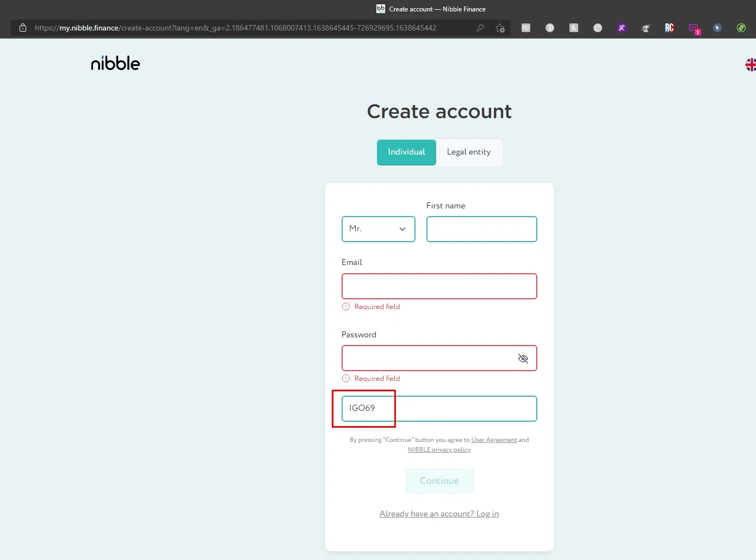The height and width of the screenshot is (560, 756).
Task: Click the browser address bar URL
Action: coord(236,28)
